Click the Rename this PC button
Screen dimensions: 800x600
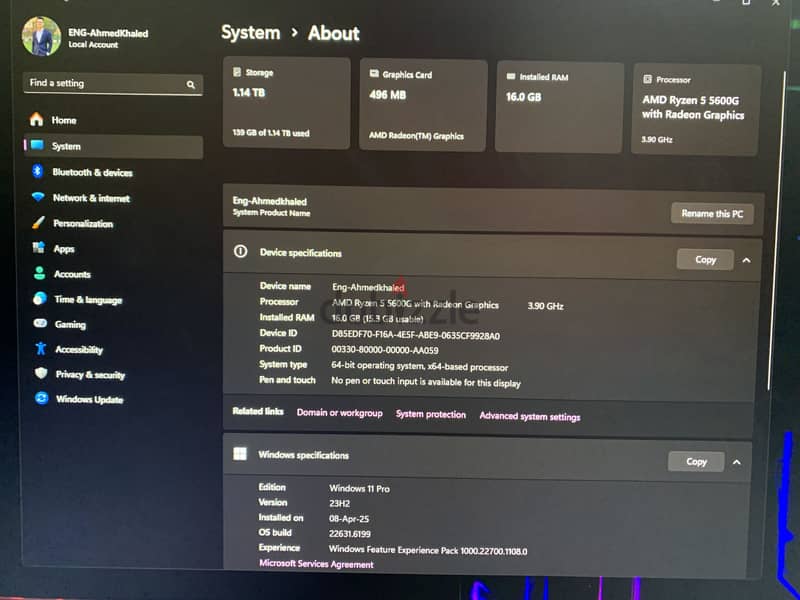point(712,214)
